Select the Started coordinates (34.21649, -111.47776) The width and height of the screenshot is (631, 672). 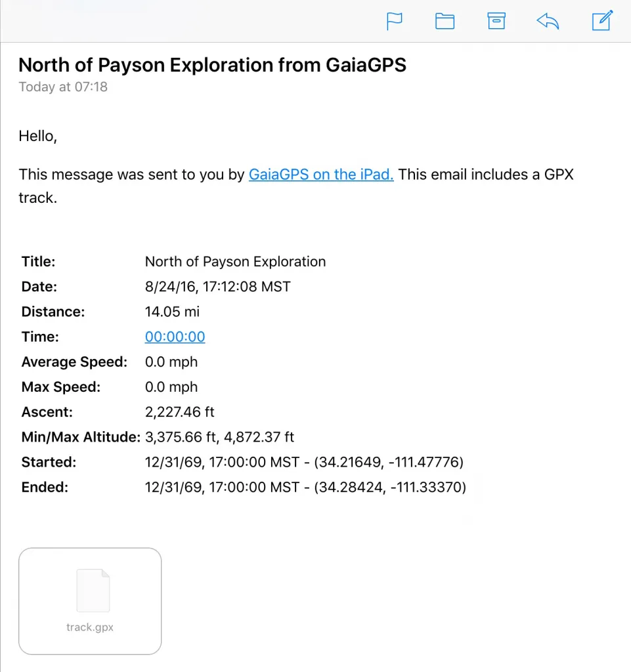click(389, 462)
